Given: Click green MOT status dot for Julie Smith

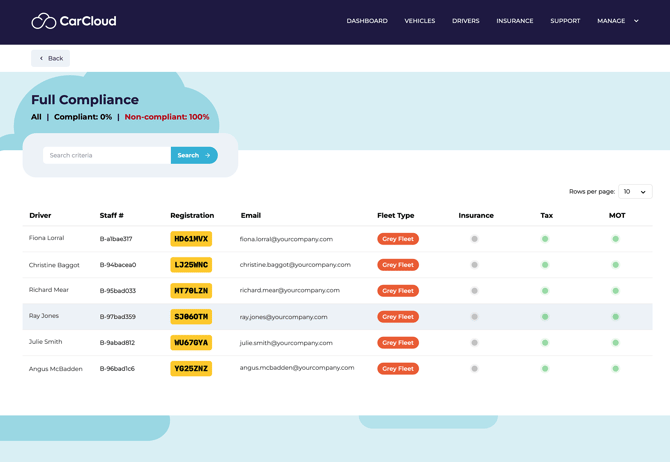Looking at the screenshot, I should [x=615, y=343].
